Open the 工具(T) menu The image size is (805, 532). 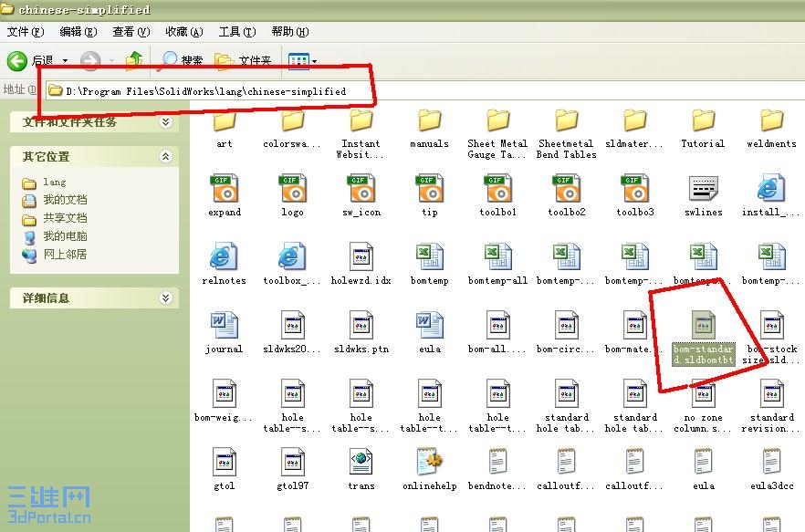[x=237, y=32]
